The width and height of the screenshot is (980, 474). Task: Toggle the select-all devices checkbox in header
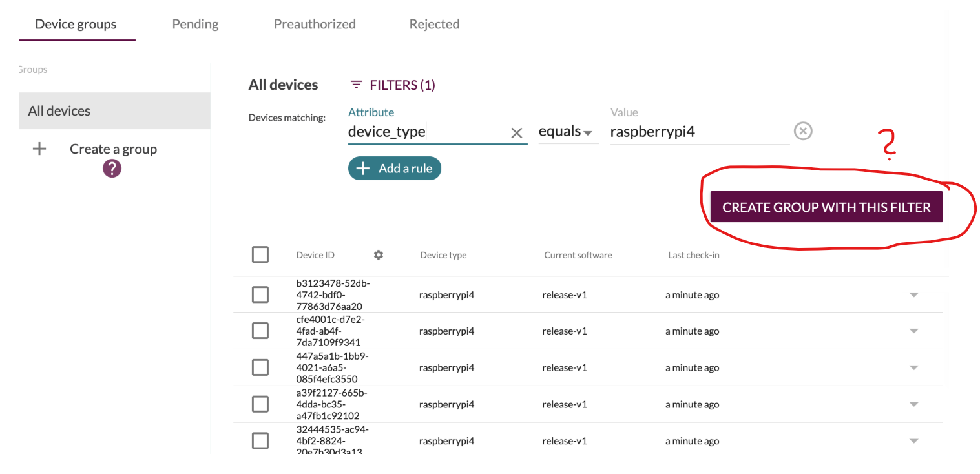[x=260, y=255]
